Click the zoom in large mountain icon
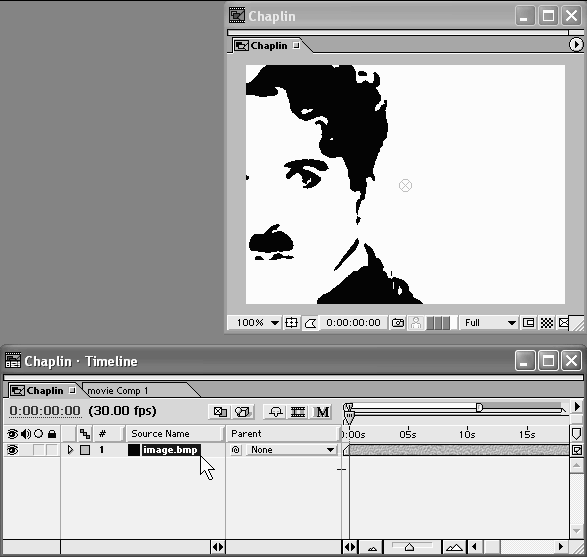Image resolution: width=587 pixels, height=557 pixels. pos(454,548)
